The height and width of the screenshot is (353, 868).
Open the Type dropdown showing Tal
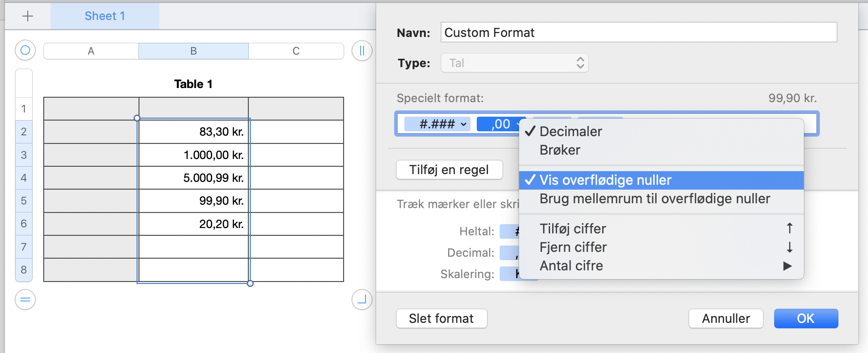[x=514, y=63]
